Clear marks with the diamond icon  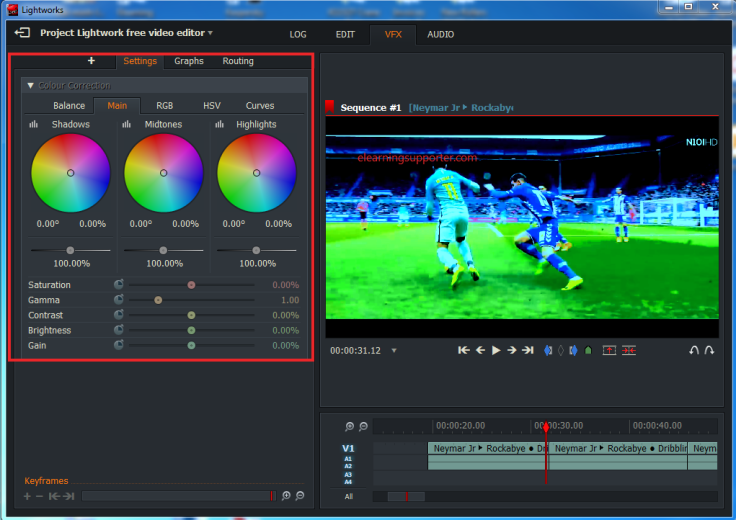coord(560,350)
